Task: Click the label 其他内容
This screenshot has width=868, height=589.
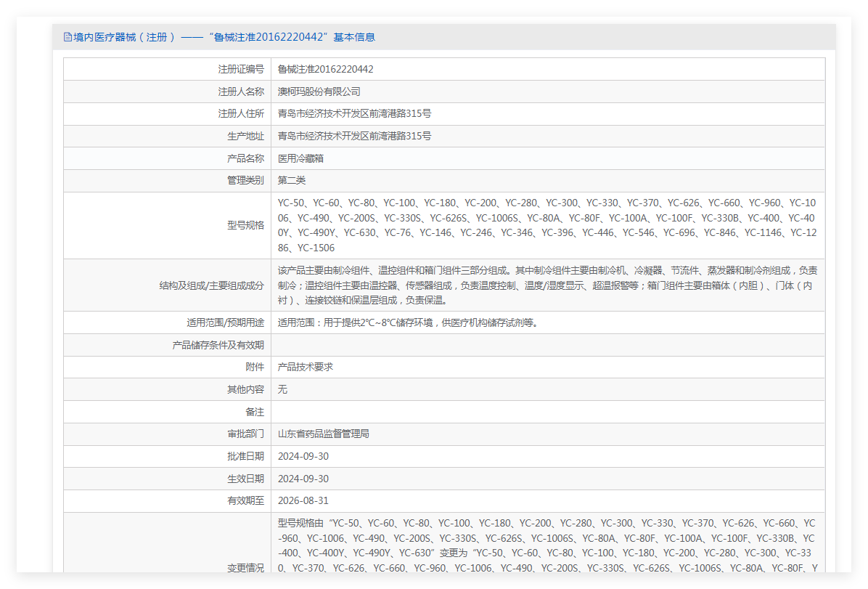Action: point(245,389)
